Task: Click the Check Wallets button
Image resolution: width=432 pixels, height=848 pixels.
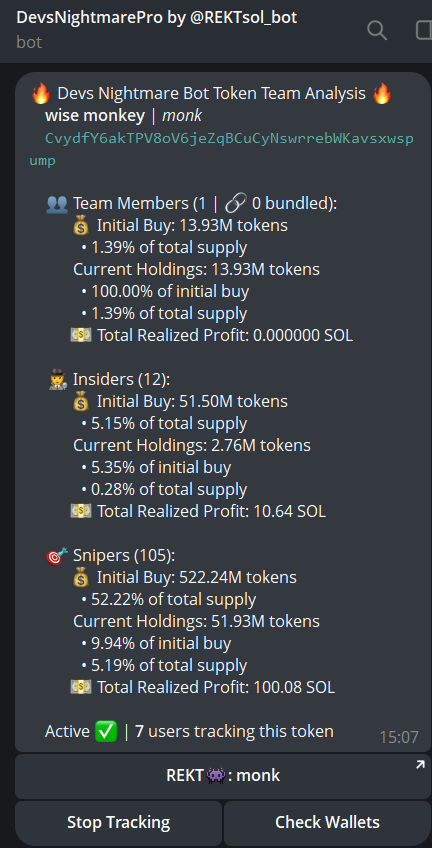Action: [x=327, y=823]
